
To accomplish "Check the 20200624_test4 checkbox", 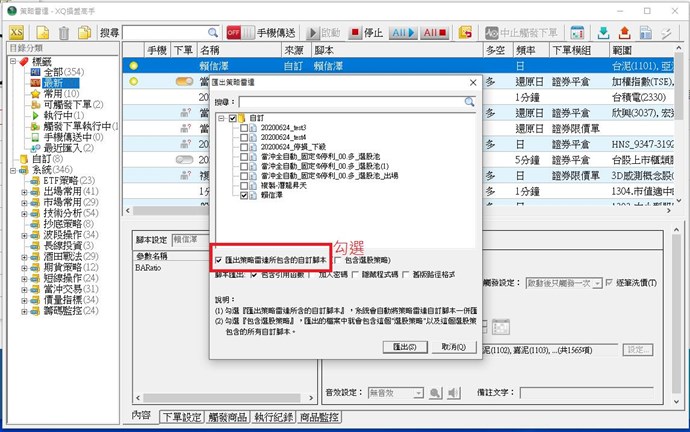I will (x=244, y=137).
